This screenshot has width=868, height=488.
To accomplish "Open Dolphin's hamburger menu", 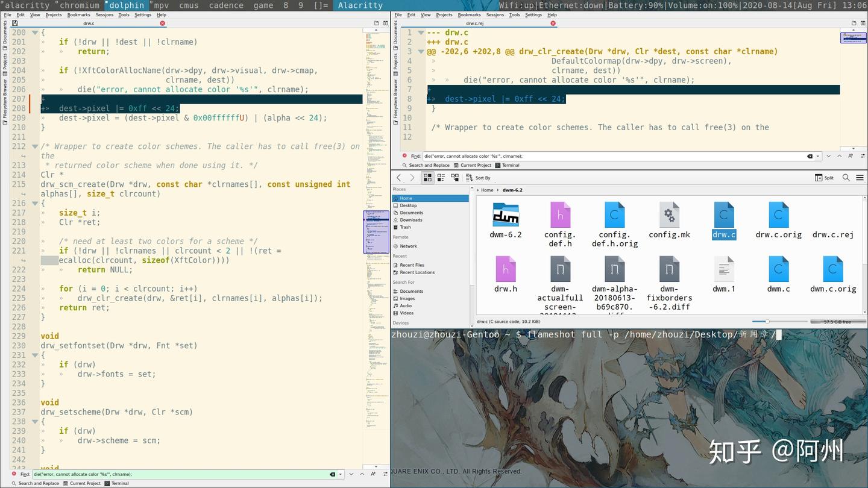I will [860, 178].
